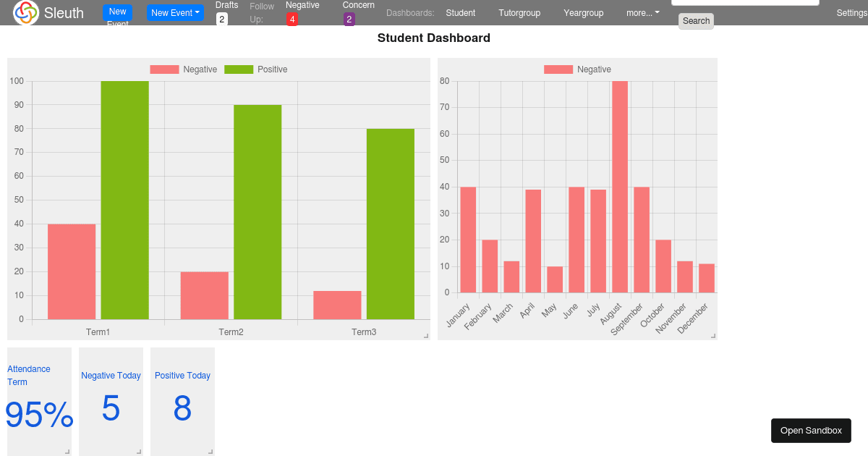Screen dimensions: 868x456
Task: Expand the more... dashboards menu
Action: click(x=642, y=12)
